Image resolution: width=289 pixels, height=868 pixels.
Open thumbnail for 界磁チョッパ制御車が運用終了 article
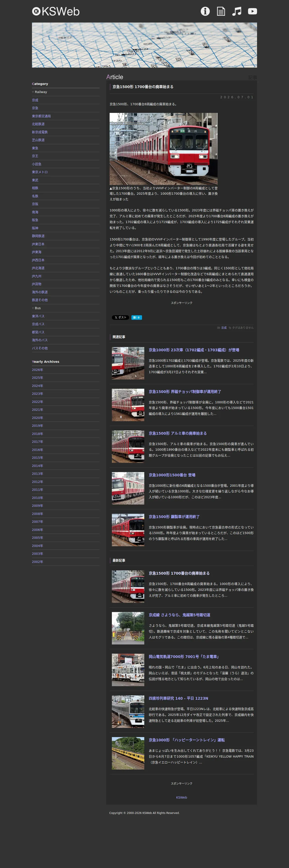128,405
